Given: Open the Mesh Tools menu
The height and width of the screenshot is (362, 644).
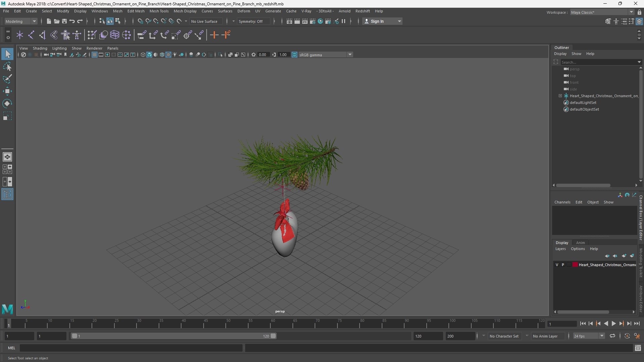Looking at the screenshot, I should click(x=159, y=11).
